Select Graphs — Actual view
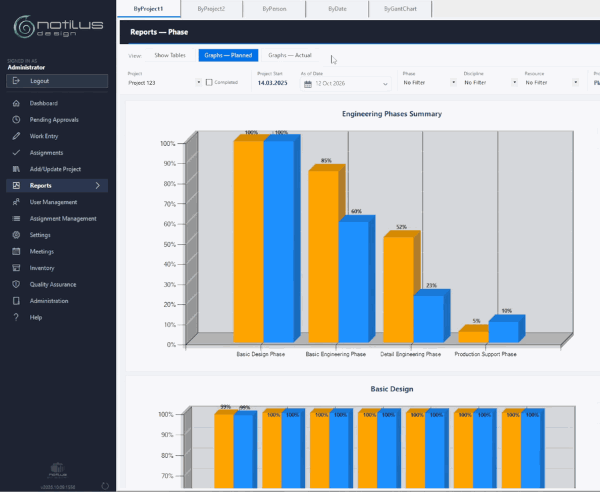Viewport: 600px width, 492px height. pyautogui.click(x=290, y=55)
